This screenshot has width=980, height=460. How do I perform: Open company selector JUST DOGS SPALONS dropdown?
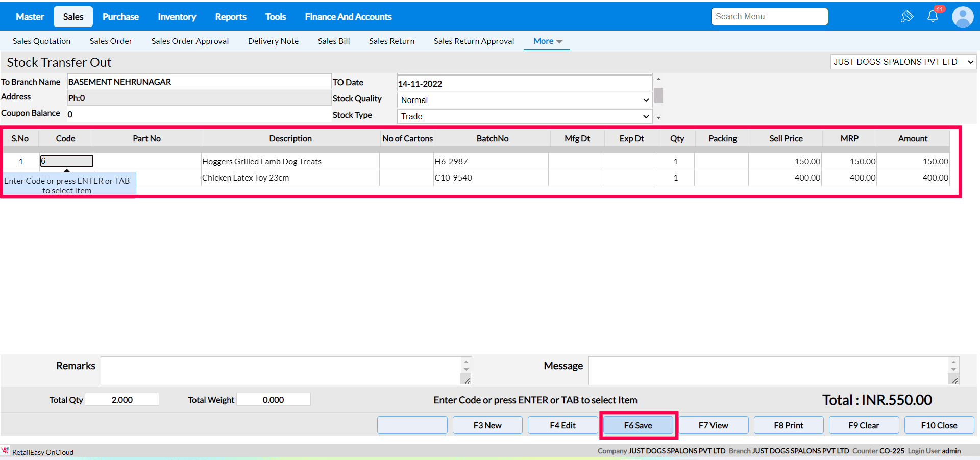903,62
